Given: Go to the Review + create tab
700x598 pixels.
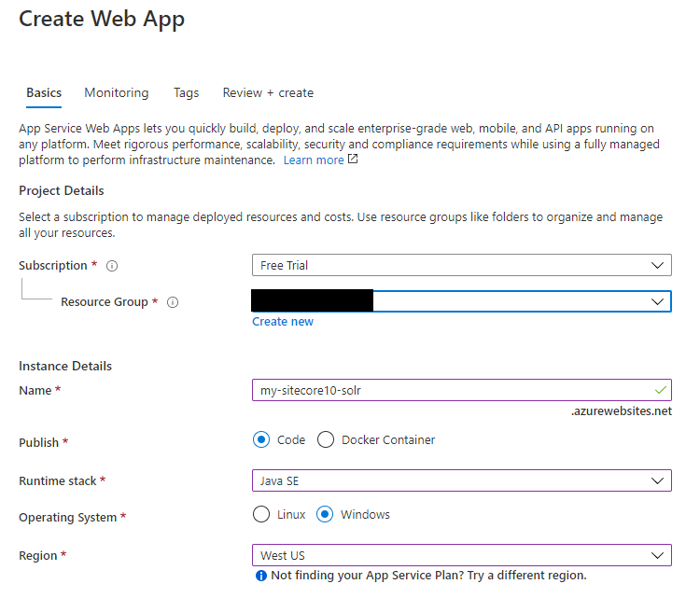Looking at the screenshot, I should click(268, 92).
